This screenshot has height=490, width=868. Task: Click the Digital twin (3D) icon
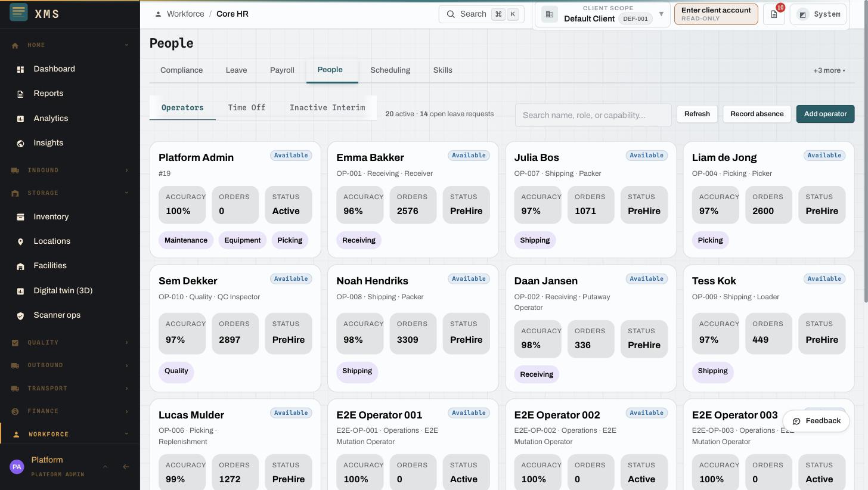pyautogui.click(x=20, y=291)
